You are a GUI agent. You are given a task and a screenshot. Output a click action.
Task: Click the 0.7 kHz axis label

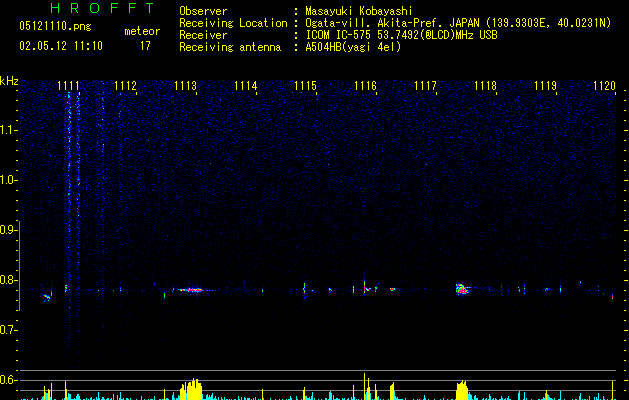9,330
